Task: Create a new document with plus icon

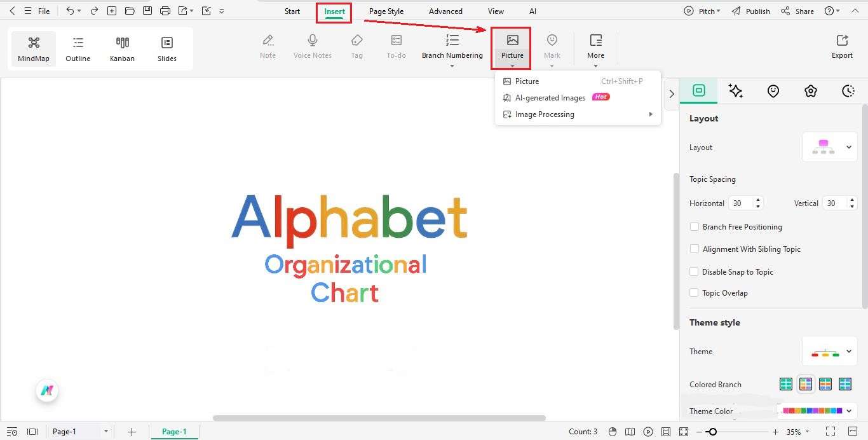Action: 112,11
